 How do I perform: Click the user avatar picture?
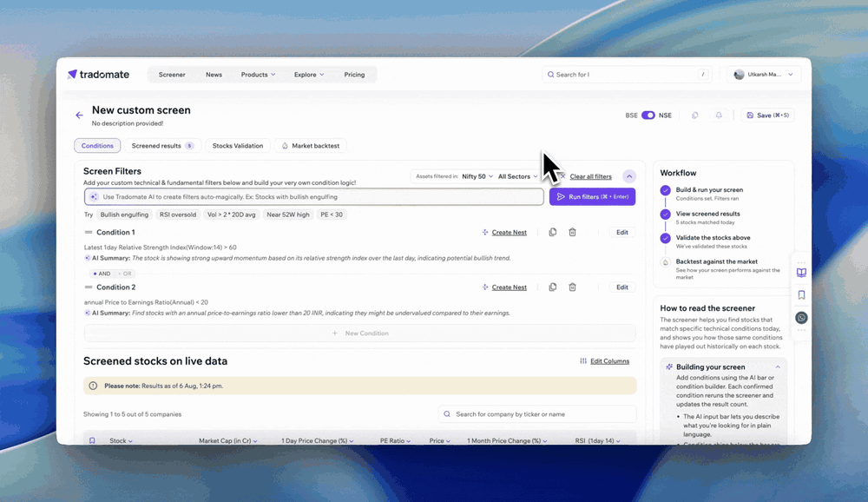pyautogui.click(x=739, y=74)
